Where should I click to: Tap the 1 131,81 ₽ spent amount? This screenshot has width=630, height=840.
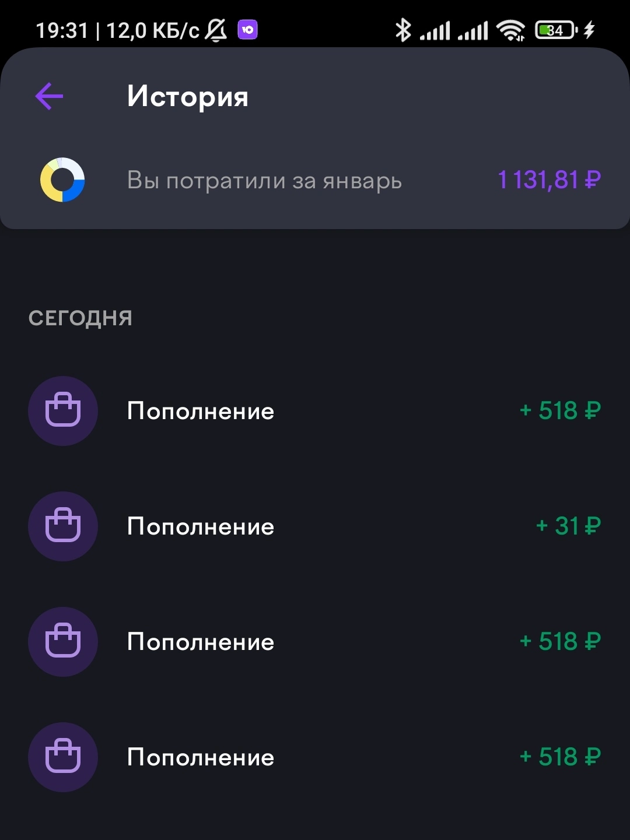pos(549,180)
